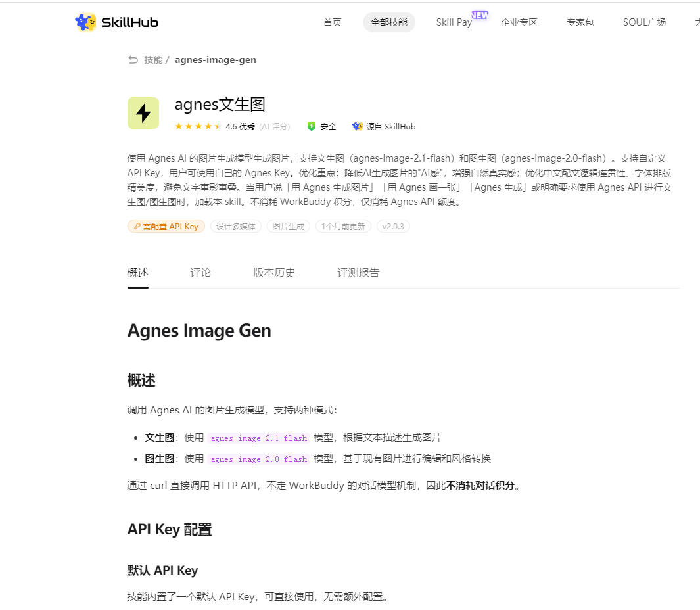This screenshot has width=700, height=610.
Task: Click the agnes文生图 title
Action: [x=220, y=105]
